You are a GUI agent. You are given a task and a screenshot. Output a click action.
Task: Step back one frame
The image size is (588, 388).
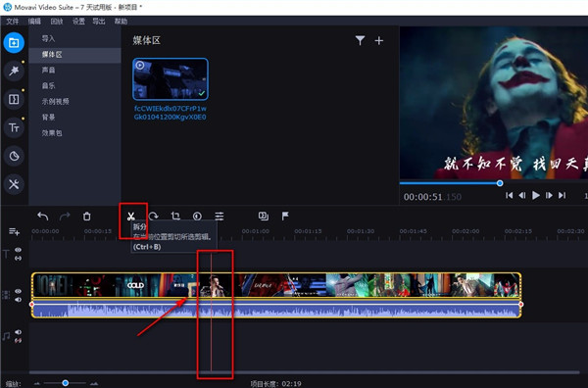(522, 195)
